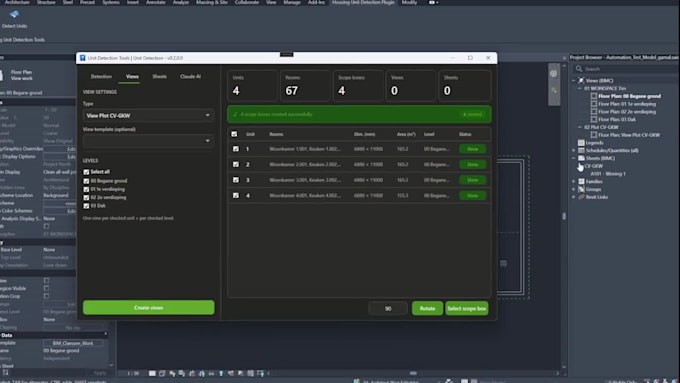Open the Annotate ribbon tab
This screenshot has width=680, height=383.
155,3
